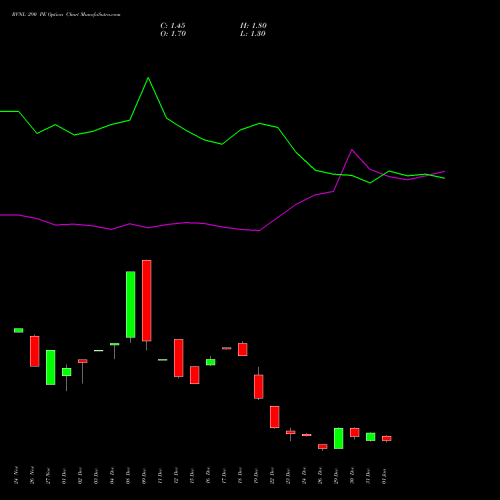The image size is (500, 500).
Task: Click the '24 Nov' date axis label
Action: click(x=16, y=475)
